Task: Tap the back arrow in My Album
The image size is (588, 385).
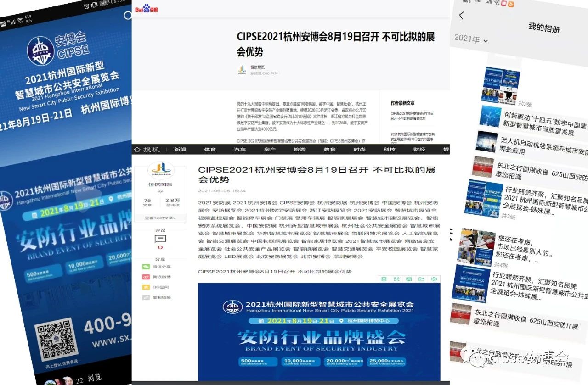Action: 461,16
